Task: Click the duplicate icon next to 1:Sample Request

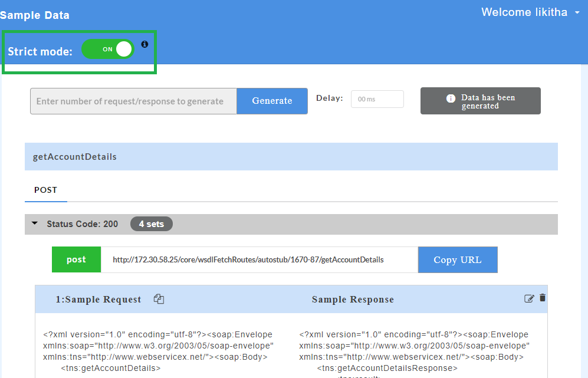Action: click(158, 299)
